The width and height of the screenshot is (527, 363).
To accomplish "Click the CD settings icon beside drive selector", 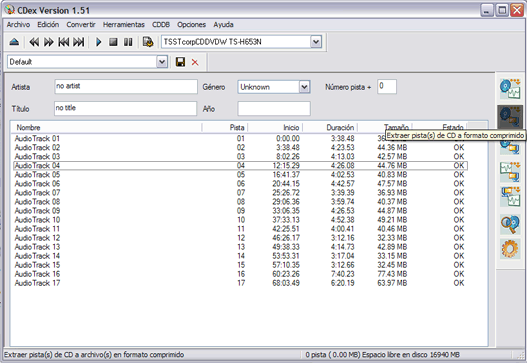I will click(148, 42).
